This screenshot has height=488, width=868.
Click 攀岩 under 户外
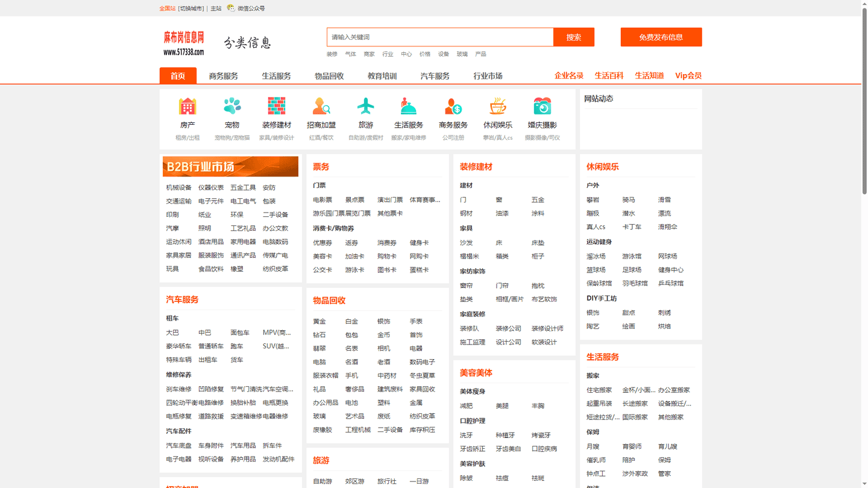[x=593, y=200]
